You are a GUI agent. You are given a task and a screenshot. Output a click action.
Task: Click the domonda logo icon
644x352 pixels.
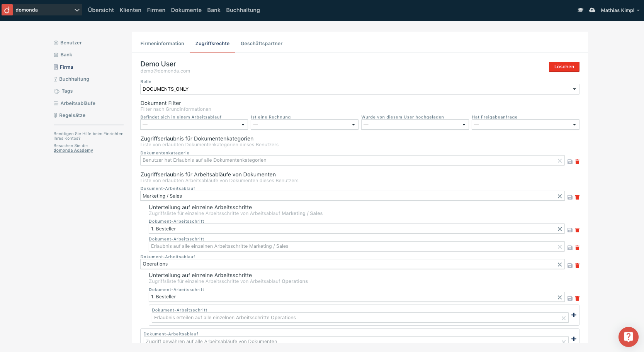point(7,10)
